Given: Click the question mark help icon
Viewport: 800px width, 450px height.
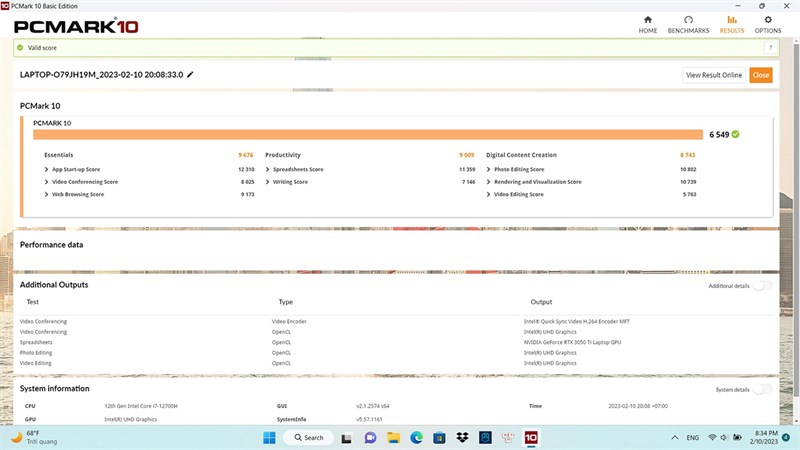Looking at the screenshot, I should pyautogui.click(x=771, y=47).
